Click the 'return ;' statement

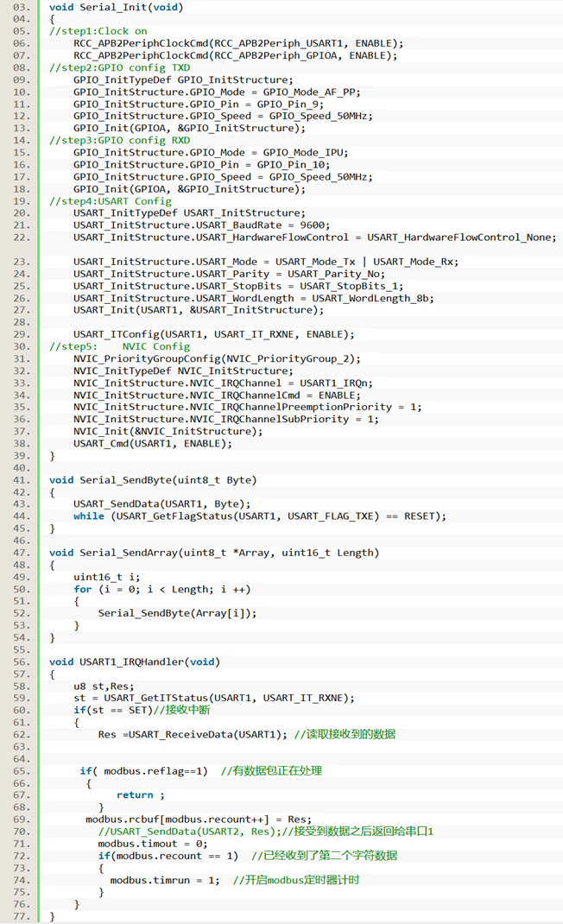click(140, 795)
